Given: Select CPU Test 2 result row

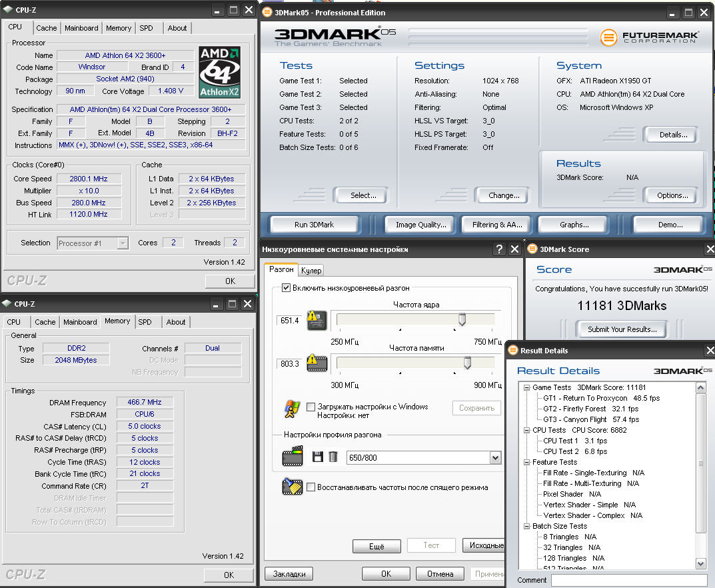Looking at the screenshot, I should [x=575, y=451].
